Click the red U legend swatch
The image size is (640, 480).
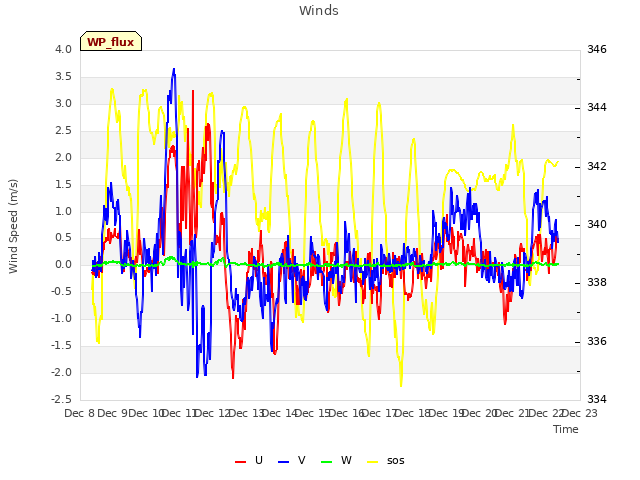tap(240, 461)
